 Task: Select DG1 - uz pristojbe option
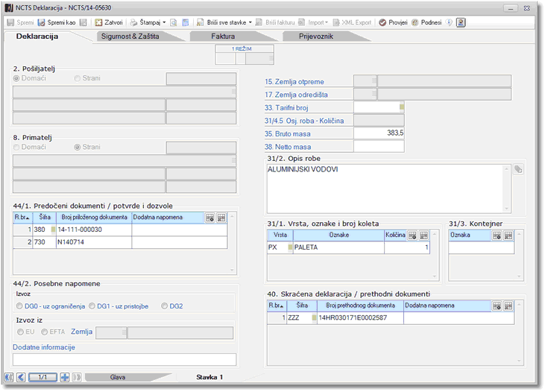pyautogui.click(x=92, y=306)
